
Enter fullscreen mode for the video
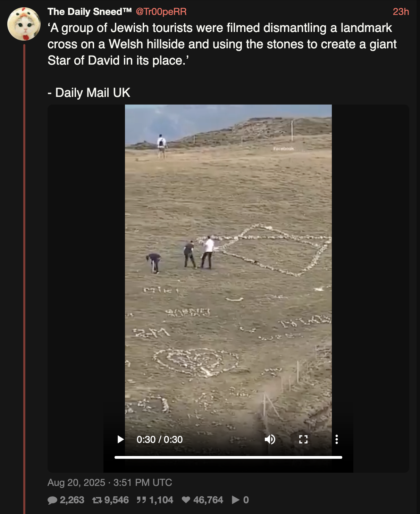coord(303,440)
